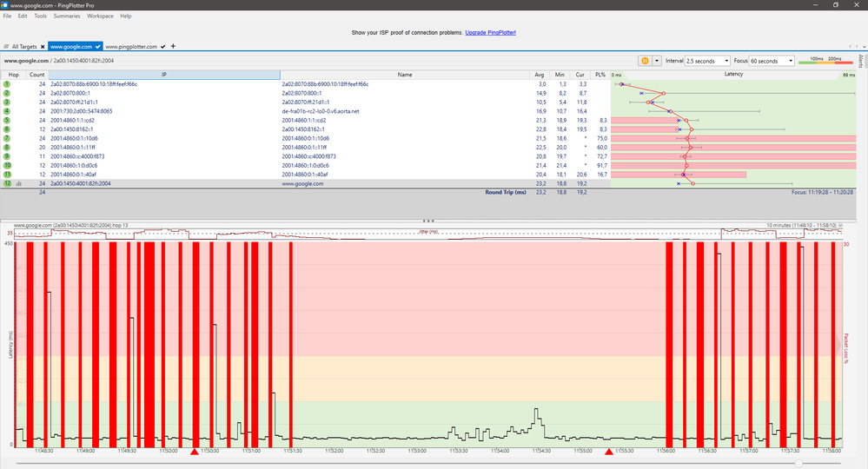Screen dimensions: 868x469
Task: Sort by the PL% column header
Action: 600,75
